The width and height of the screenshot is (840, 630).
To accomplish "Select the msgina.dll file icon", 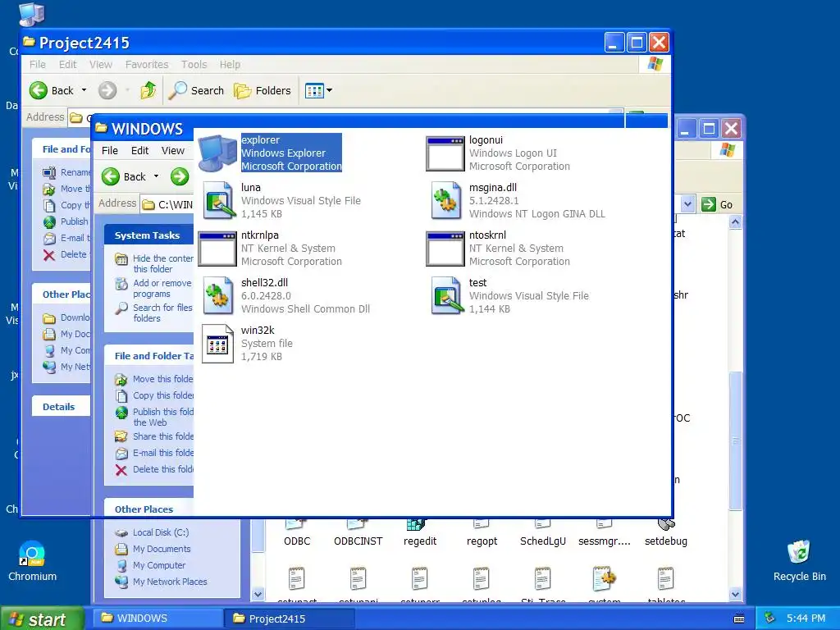I will (446, 200).
